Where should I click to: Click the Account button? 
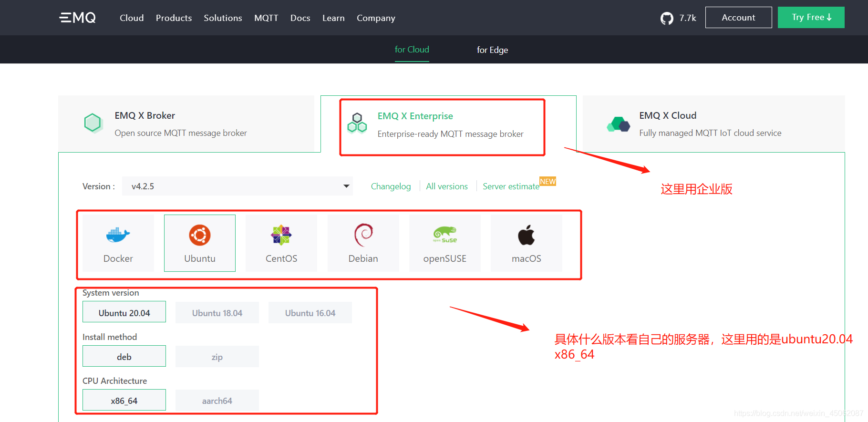(738, 17)
